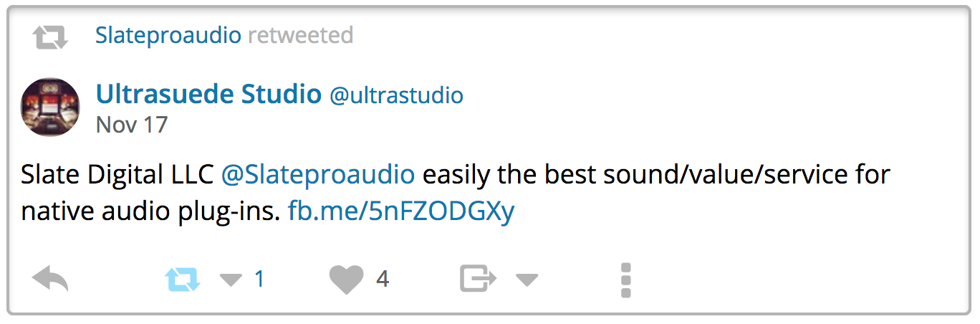
Task: Open the Ultrasuede Studio display name
Action: (x=208, y=94)
